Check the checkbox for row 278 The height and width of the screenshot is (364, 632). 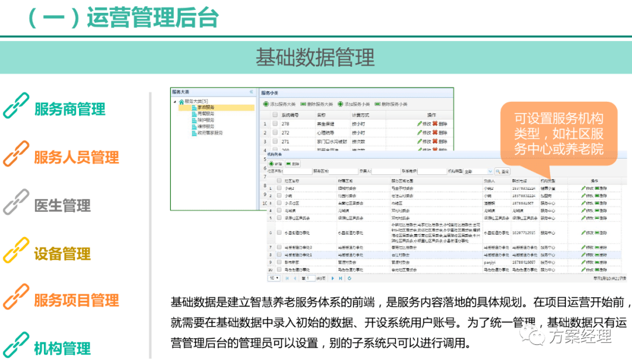(x=275, y=124)
